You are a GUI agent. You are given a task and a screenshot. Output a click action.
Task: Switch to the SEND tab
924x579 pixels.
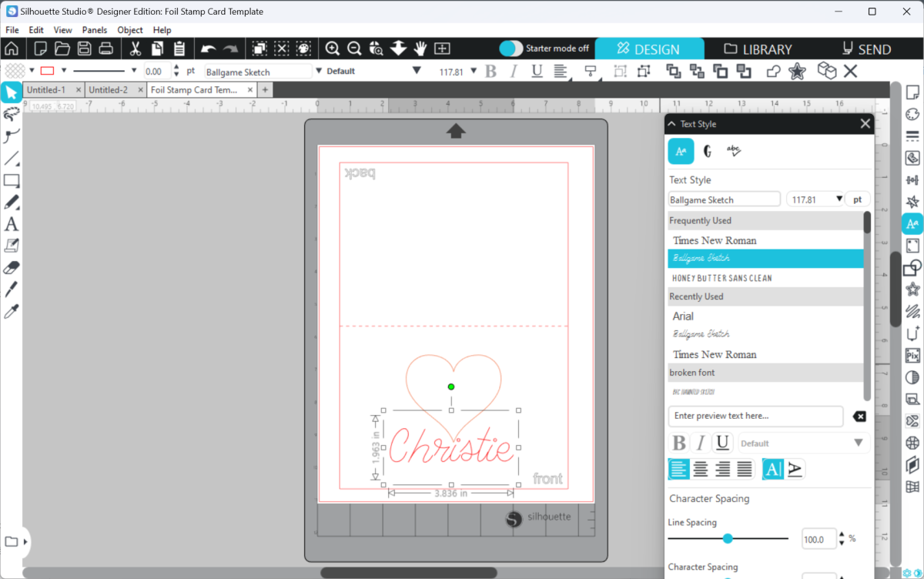coord(865,49)
